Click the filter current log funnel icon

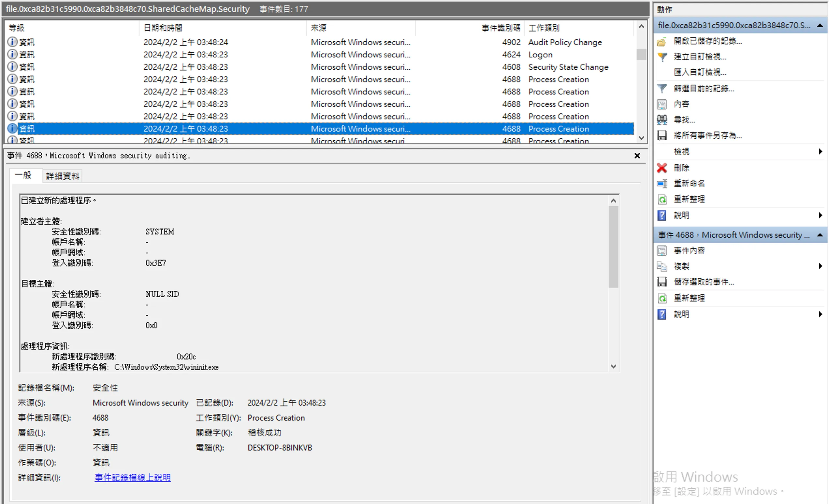pos(662,89)
